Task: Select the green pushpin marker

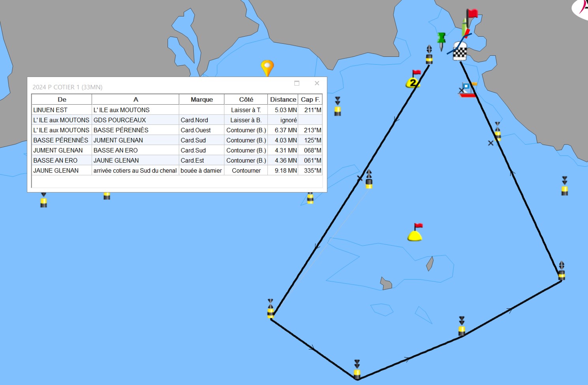Action: pos(441,40)
